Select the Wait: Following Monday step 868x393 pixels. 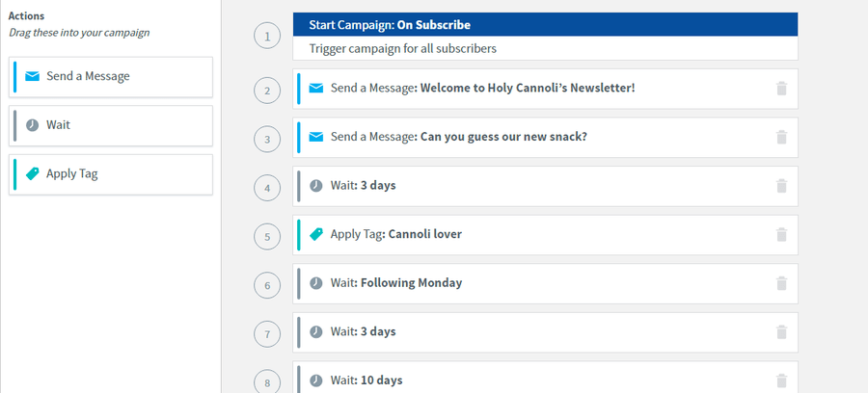pyautogui.click(x=545, y=283)
